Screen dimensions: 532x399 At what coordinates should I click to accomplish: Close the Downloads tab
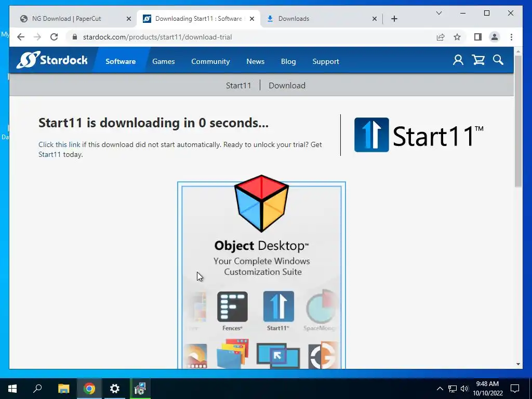[x=375, y=19]
